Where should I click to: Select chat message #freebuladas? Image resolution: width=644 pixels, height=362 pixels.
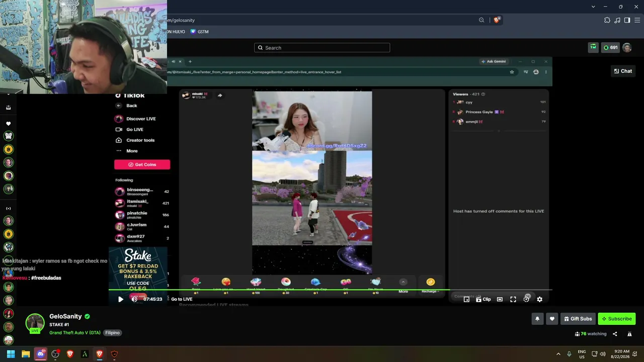click(x=46, y=278)
